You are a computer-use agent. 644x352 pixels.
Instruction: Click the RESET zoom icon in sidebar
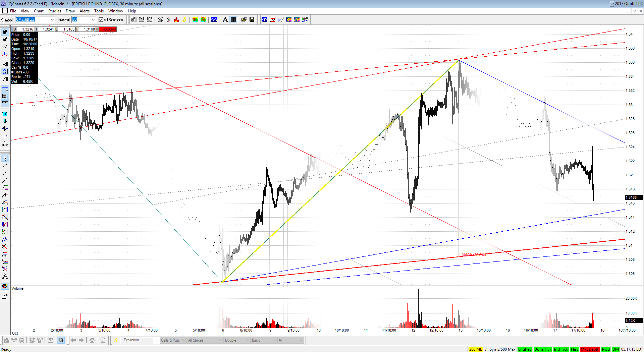tap(5, 143)
